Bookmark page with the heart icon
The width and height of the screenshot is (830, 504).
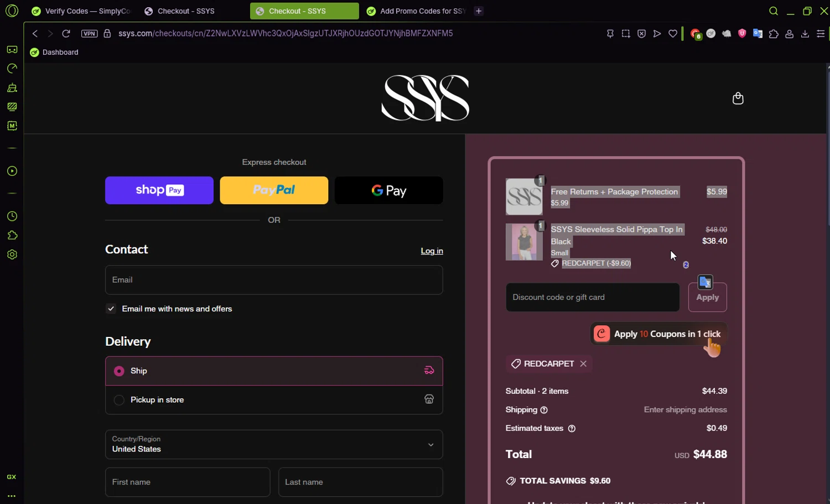click(x=673, y=34)
